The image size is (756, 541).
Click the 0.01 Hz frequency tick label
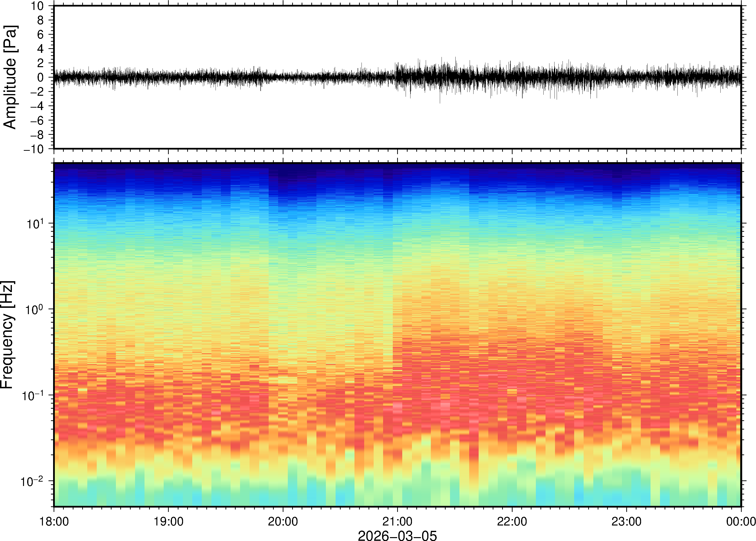(x=32, y=481)
